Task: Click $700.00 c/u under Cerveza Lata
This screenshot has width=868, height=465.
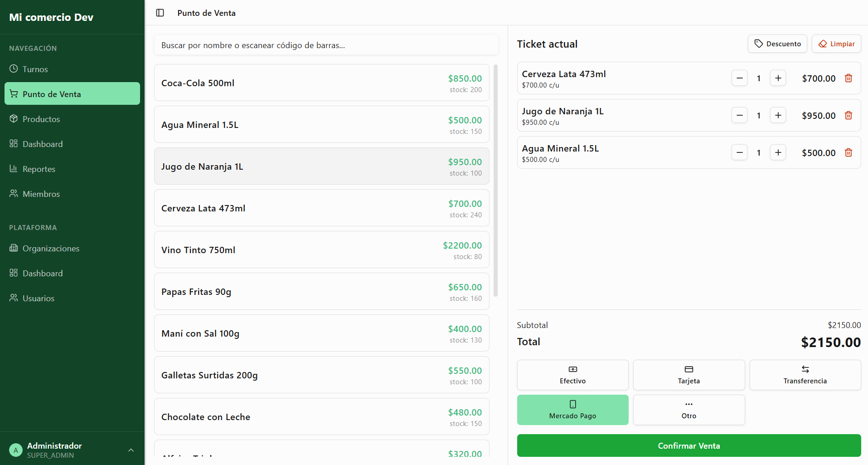Action: click(540, 85)
